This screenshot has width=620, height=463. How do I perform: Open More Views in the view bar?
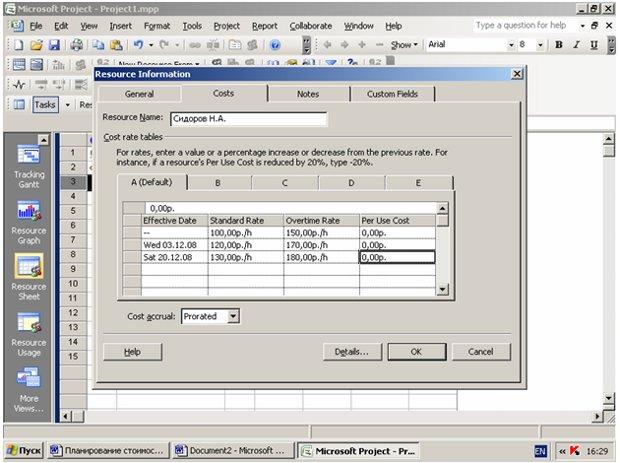[28, 378]
